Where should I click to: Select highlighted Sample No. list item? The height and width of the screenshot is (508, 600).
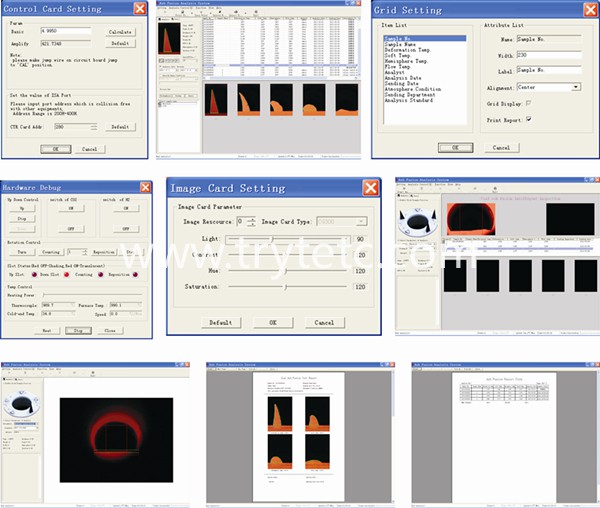[425, 39]
